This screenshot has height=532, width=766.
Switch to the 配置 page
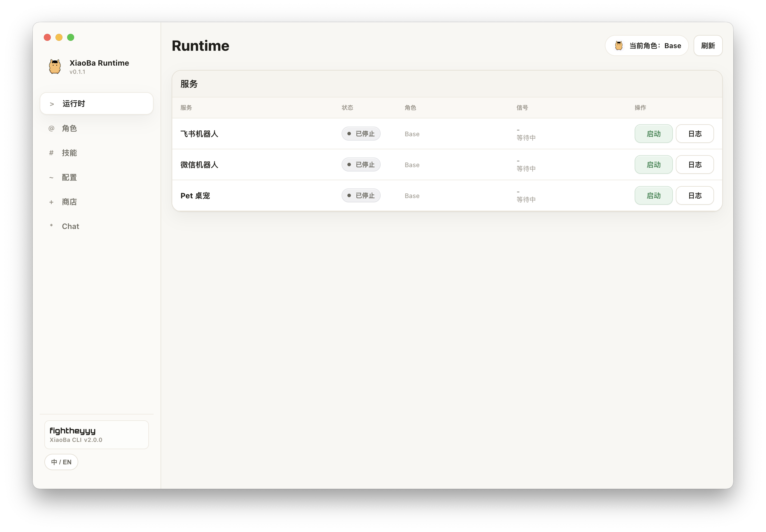tap(96, 177)
